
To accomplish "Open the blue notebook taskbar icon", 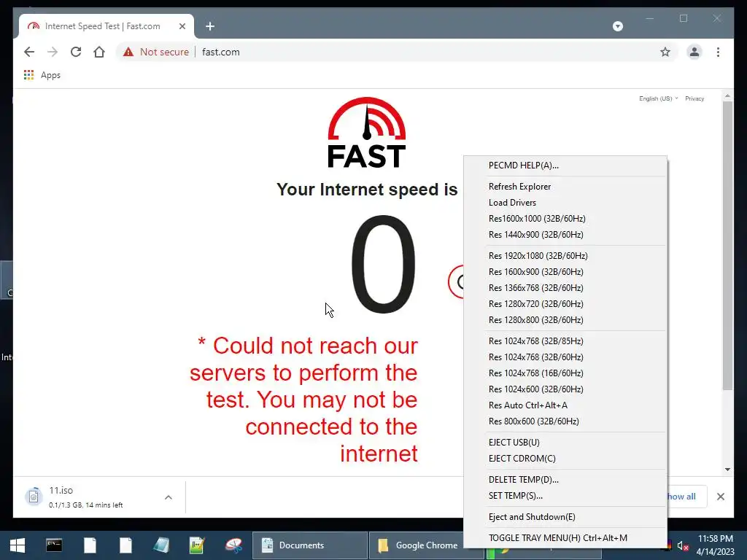I will [x=161, y=545].
